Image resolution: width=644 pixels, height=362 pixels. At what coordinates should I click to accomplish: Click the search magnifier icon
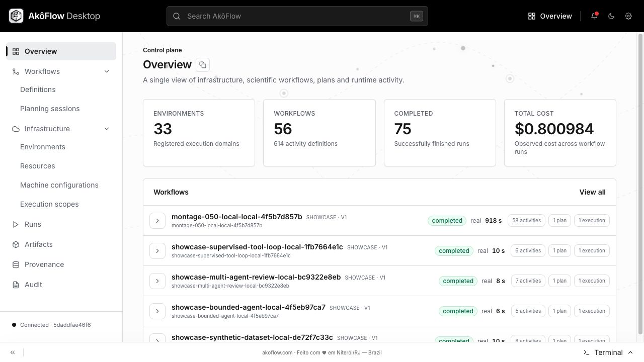click(x=177, y=16)
